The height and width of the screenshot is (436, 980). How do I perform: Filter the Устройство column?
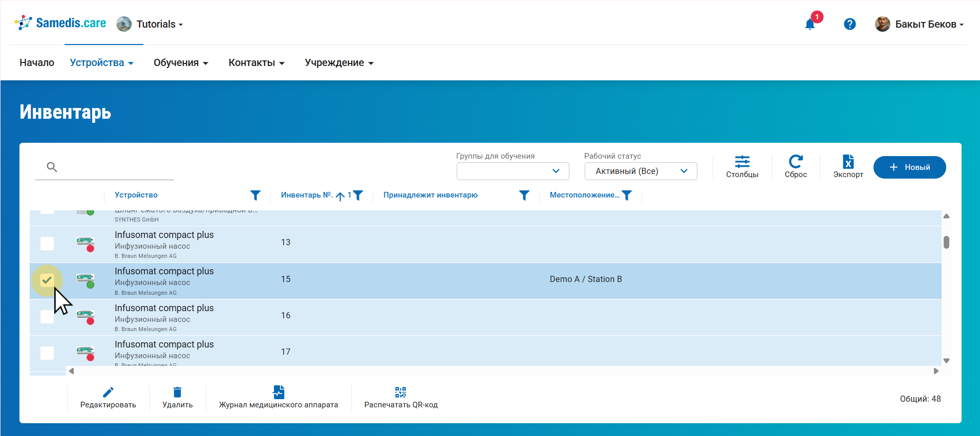point(255,195)
